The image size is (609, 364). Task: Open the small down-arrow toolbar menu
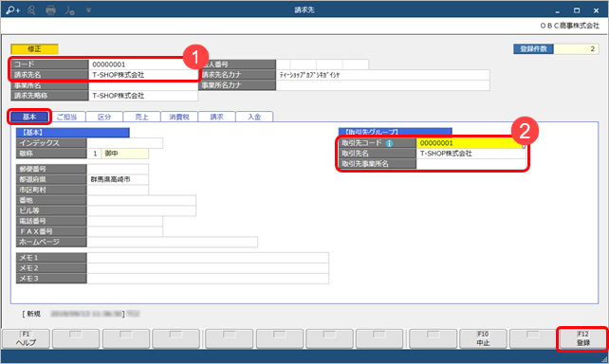pos(88,10)
